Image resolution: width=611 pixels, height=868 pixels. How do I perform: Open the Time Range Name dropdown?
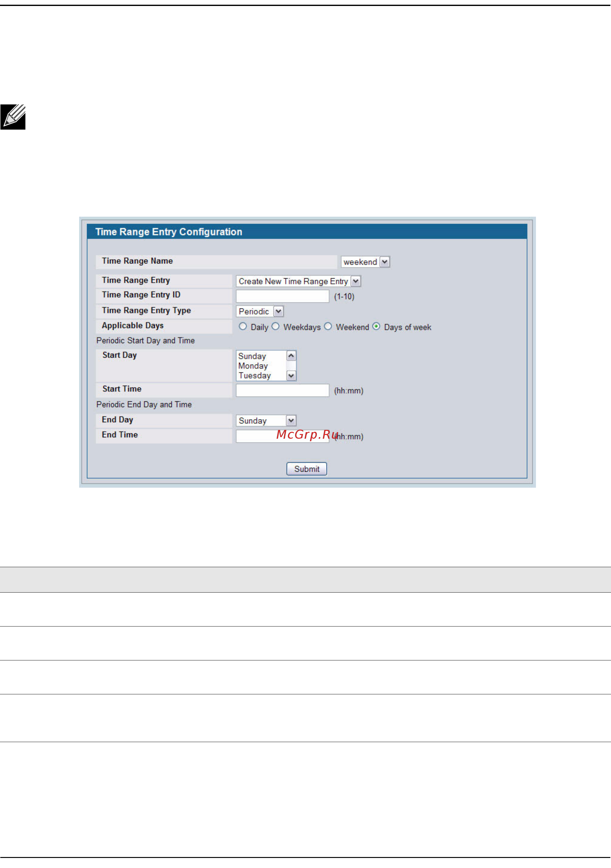point(365,262)
